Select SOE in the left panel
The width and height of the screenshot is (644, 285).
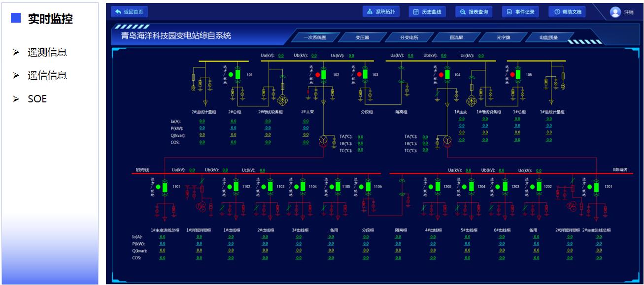[x=37, y=98]
